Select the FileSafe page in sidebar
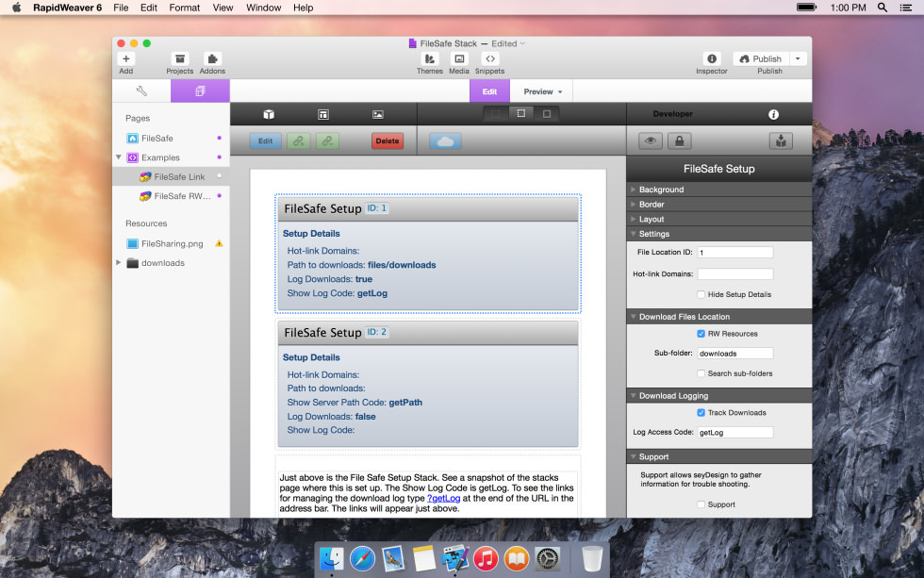Screen dimensions: 924x578 [171, 139]
